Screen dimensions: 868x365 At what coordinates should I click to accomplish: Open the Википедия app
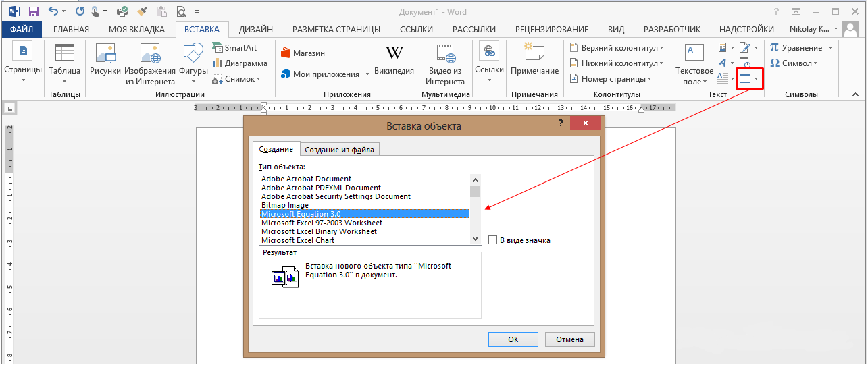coord(394,61)
